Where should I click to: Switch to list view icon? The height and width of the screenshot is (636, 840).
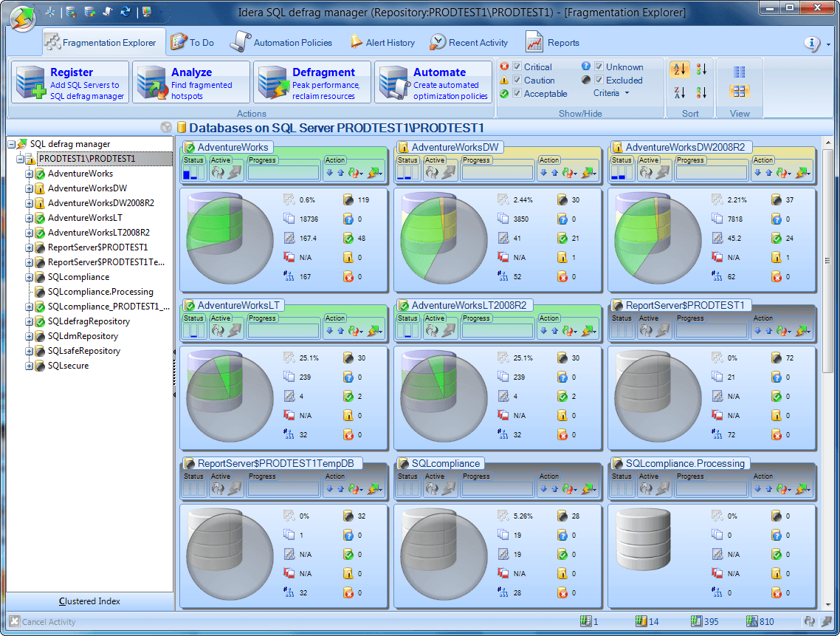pos(740,72)
